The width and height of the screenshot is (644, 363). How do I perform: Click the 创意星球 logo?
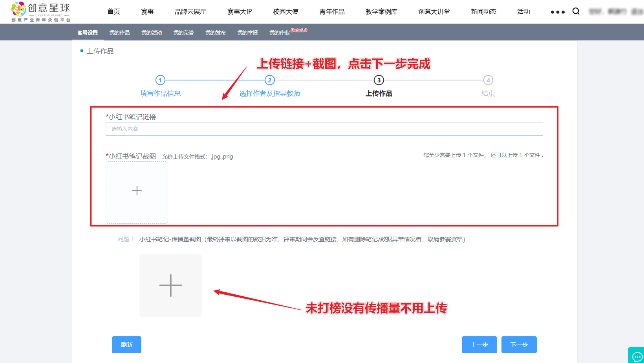(41, 12)
